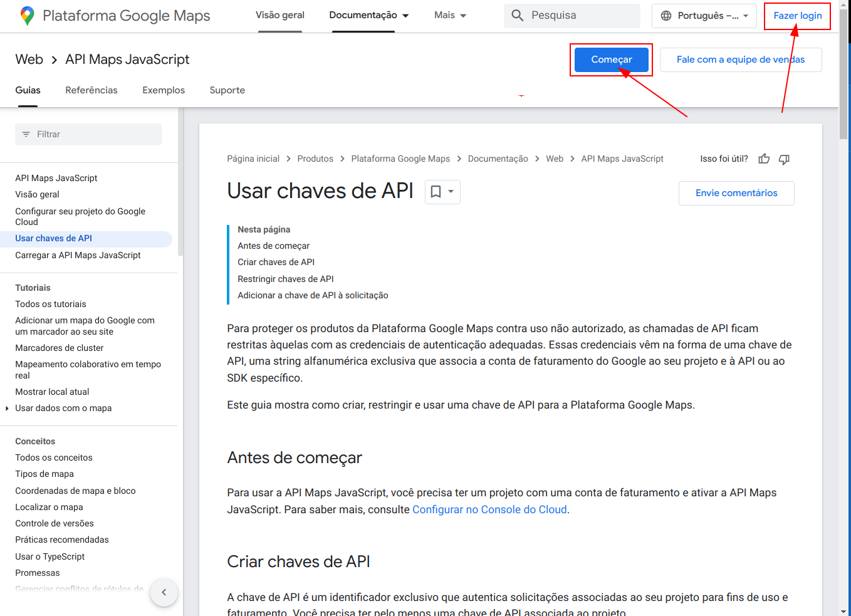
Task: Switch to the Exemplos tab
Action: [164, 90]
